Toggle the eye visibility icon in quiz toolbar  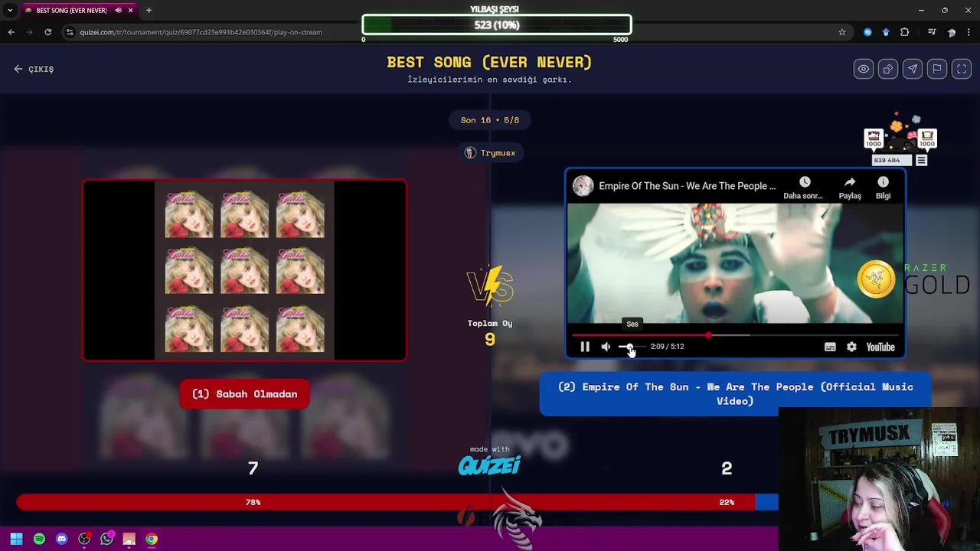[863, 69]
